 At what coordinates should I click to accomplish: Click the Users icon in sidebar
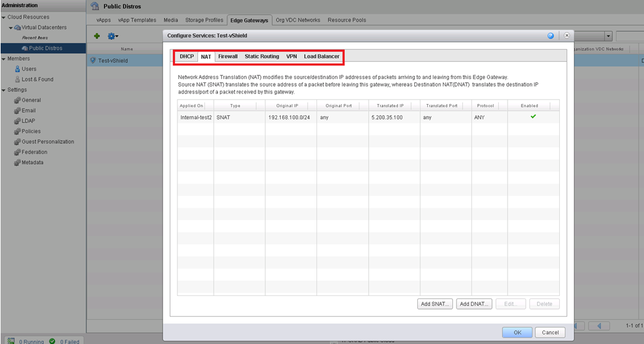pos(17,69)
